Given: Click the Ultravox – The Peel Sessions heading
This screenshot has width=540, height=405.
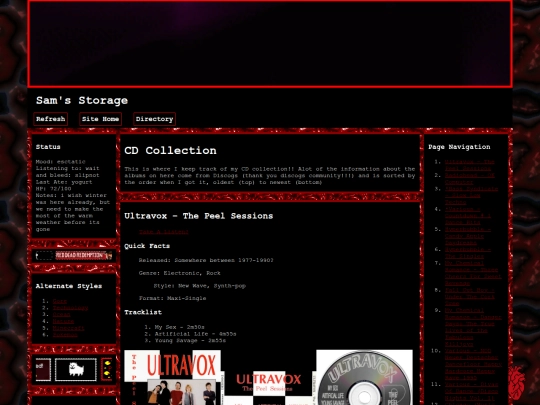Looking at the screenshot, I should click(199, 216).
